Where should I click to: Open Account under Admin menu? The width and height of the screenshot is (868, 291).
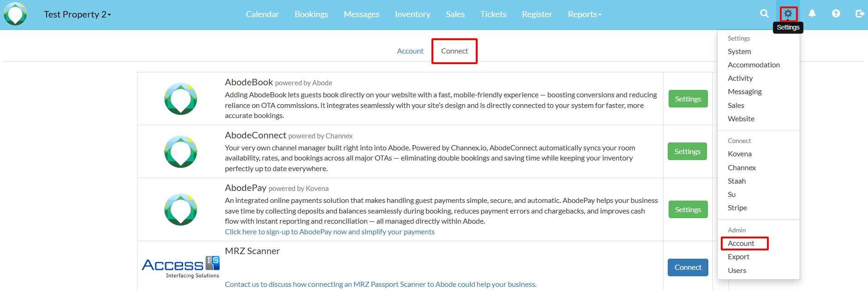741,243
